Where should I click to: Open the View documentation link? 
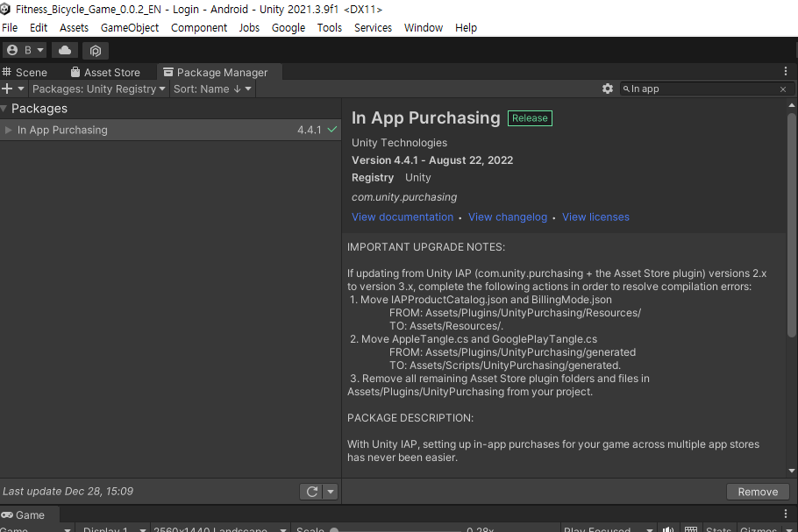click(x=402, y=217)
